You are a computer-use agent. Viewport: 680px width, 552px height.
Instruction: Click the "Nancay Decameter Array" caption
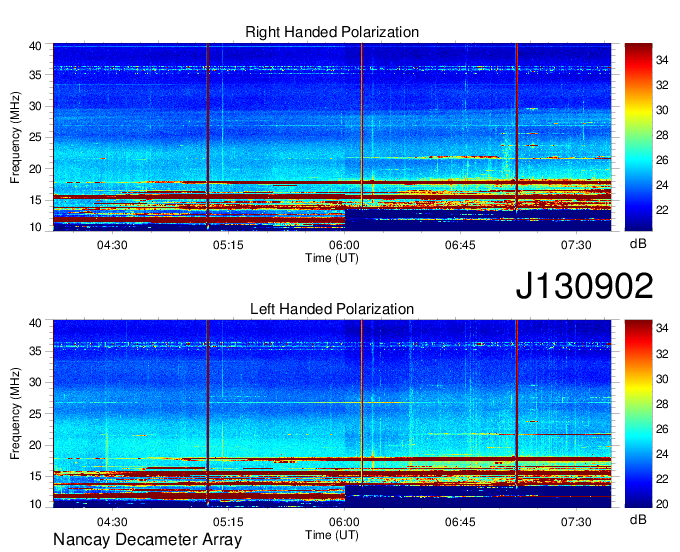click(147, 540)
